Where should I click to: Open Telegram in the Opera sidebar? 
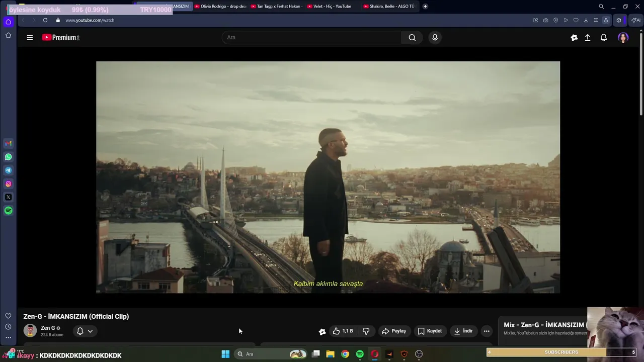click(8, 170)
